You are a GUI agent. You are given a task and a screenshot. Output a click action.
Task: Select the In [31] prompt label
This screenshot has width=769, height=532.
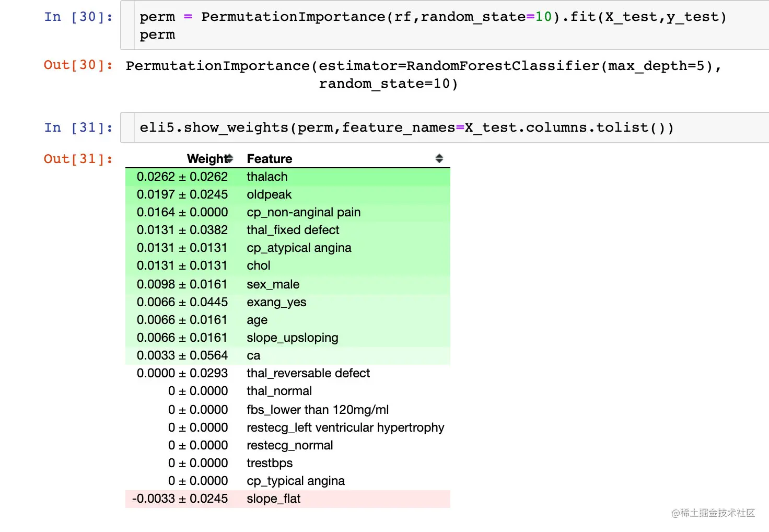point(78,128)
